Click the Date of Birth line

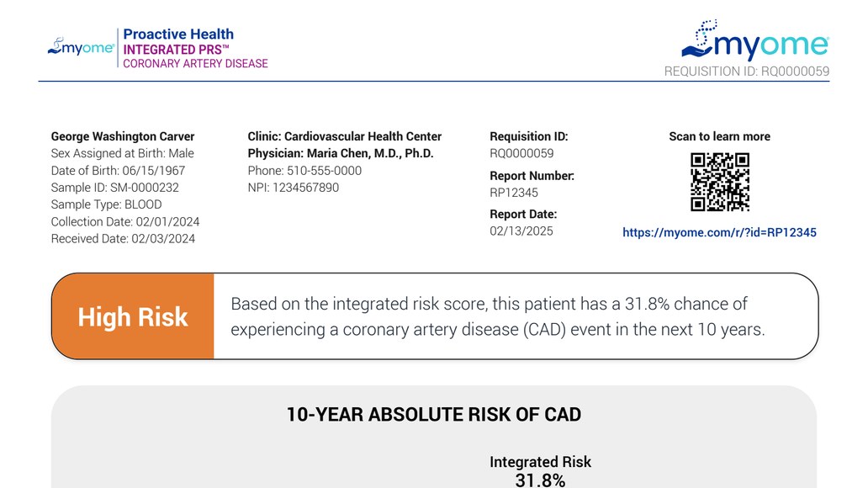click(118, 171)
